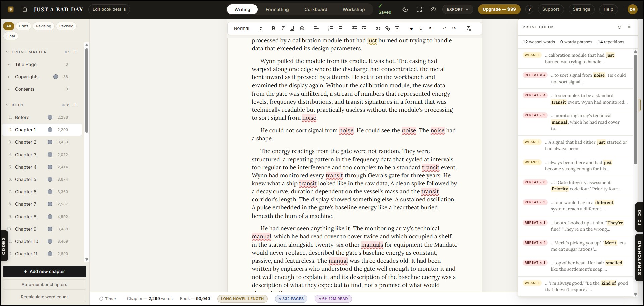
Task: Toggle preview mode with the eye icon
Action: tap(433, 9)
